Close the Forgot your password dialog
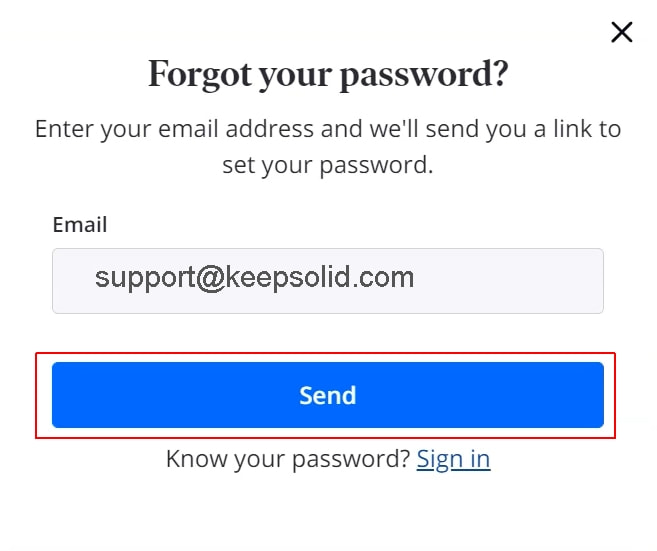 point(621,33)
